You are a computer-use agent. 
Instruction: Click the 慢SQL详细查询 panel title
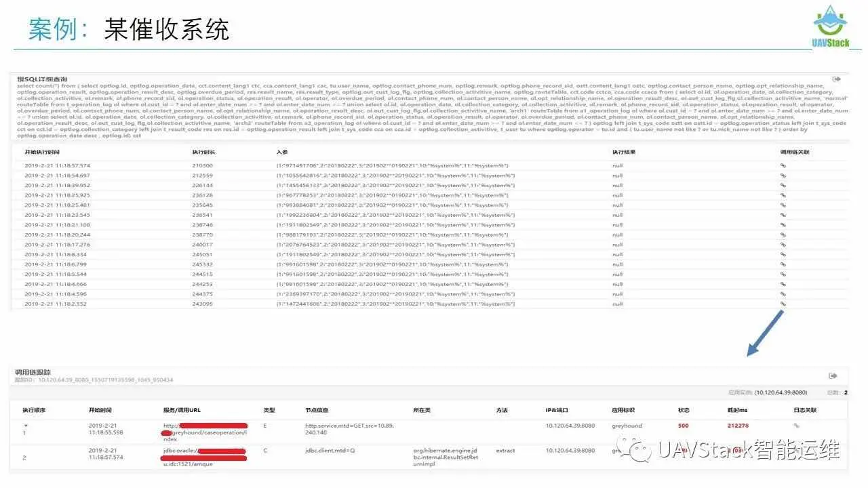click(x=42, y=79)
